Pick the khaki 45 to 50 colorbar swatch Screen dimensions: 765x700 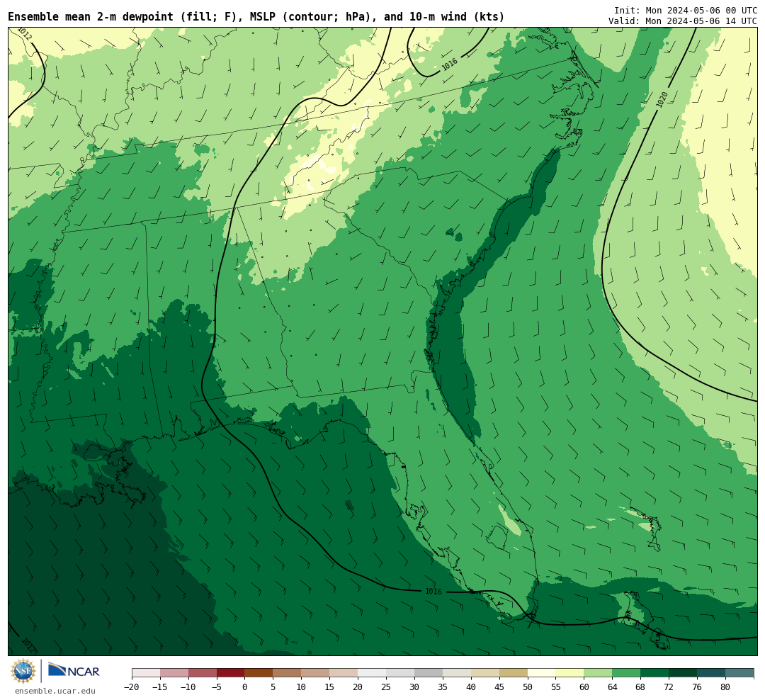(514, 673)
